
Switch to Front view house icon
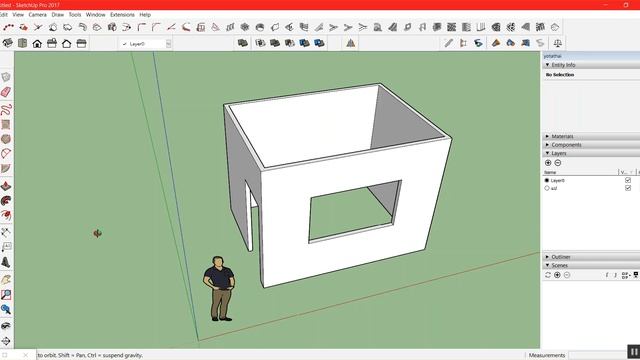37,43
